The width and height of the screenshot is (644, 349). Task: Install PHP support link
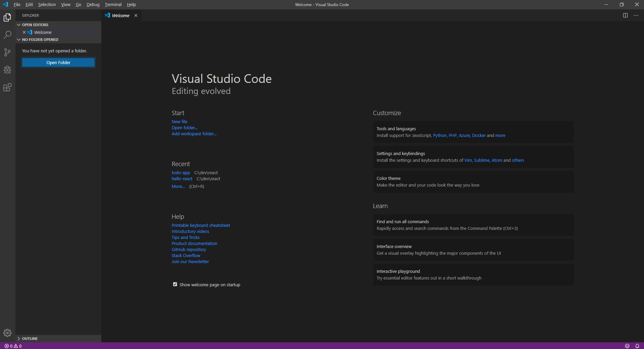[x=453, y=135]
